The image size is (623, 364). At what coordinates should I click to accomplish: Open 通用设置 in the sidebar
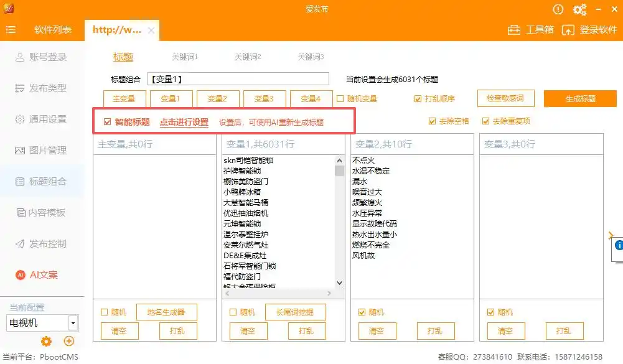point(42,119)
